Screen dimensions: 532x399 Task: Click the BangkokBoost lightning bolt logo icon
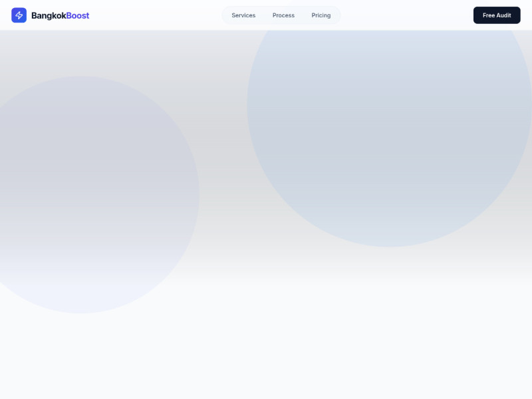(19, 15)
